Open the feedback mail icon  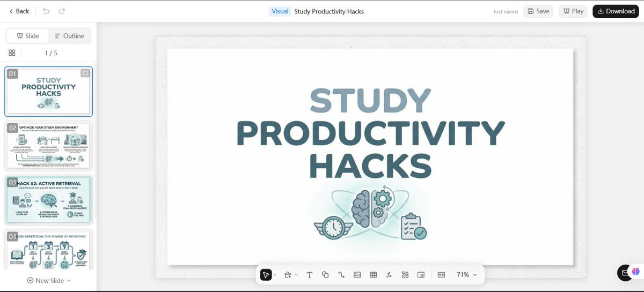pos(625,273)
